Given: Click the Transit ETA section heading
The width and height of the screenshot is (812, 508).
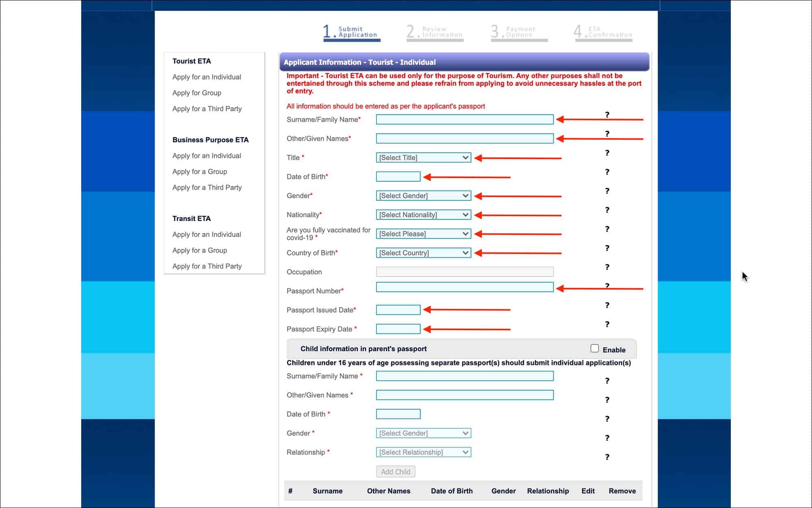Looking at the screenshot, I should coord(192,219).
